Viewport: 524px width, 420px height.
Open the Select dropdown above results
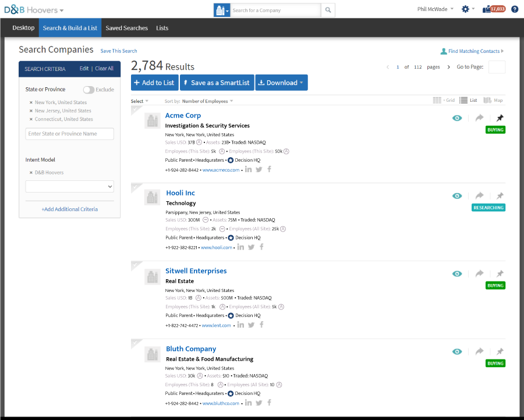(140, 101)
